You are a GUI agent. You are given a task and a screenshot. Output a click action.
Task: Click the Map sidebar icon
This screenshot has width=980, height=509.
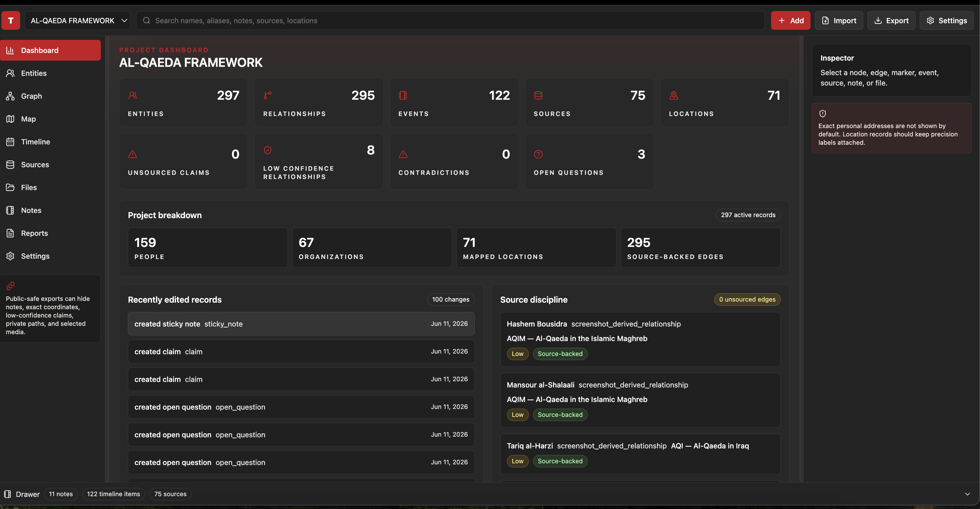(10, 119)
